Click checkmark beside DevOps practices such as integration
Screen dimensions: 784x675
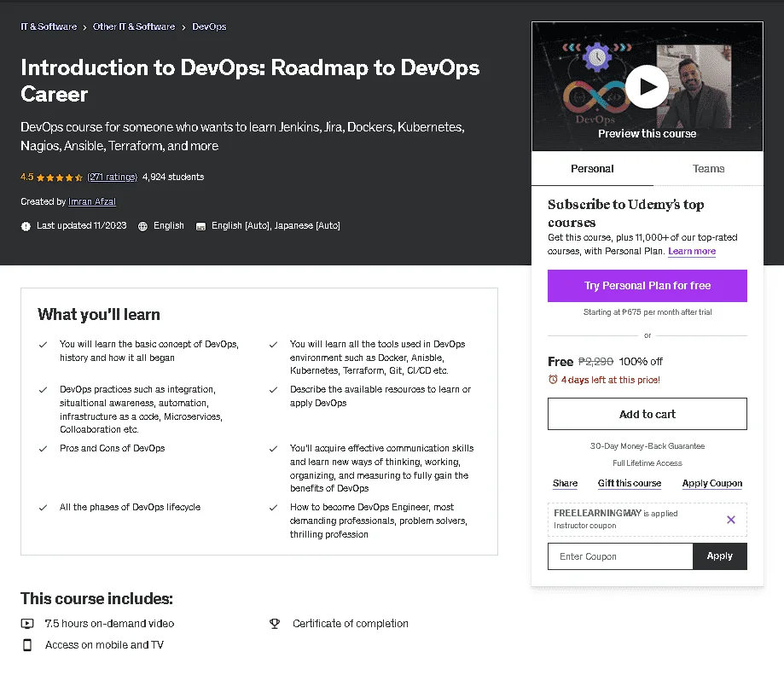tap(43, 389)
